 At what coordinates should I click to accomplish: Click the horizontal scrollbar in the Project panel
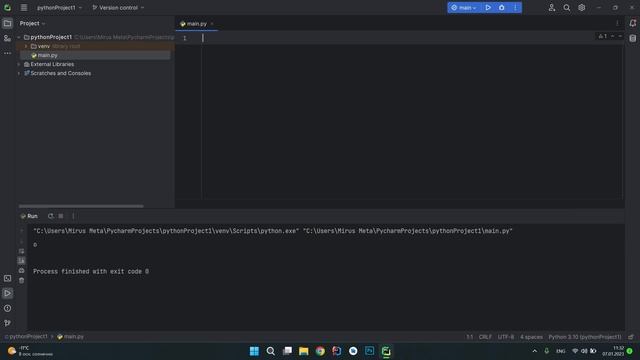click(81, 206)
